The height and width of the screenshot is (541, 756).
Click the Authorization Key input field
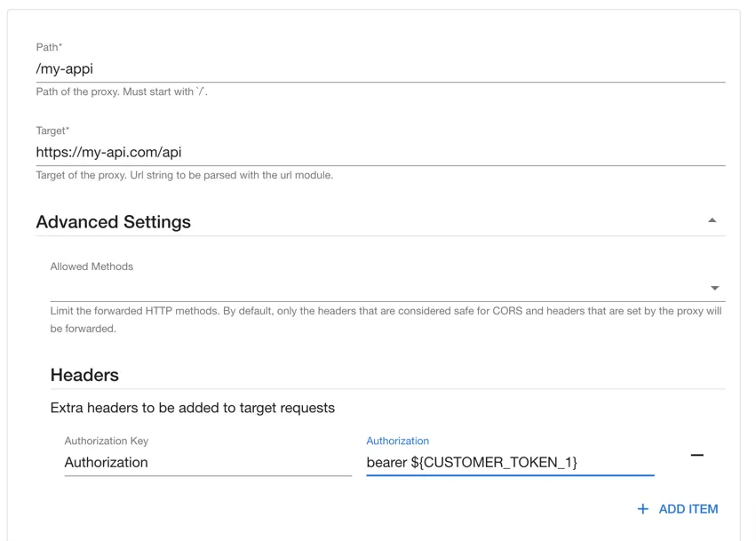point(208,462)
